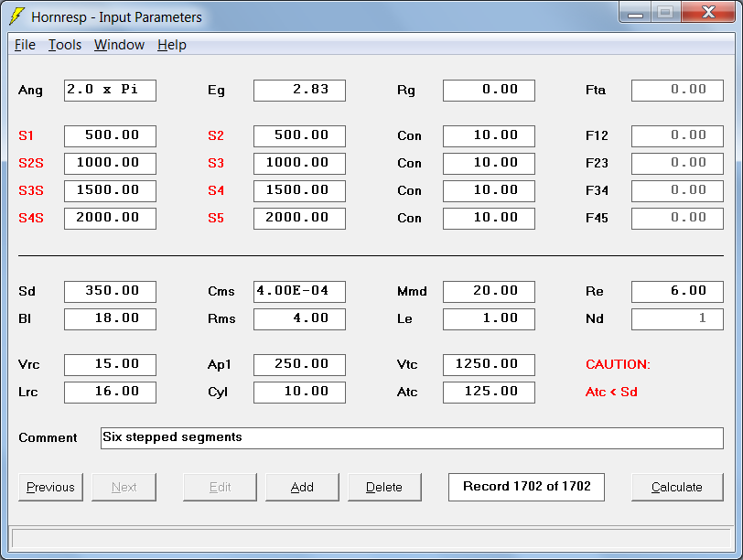Click the red S2S label

(x=31, y=164)
